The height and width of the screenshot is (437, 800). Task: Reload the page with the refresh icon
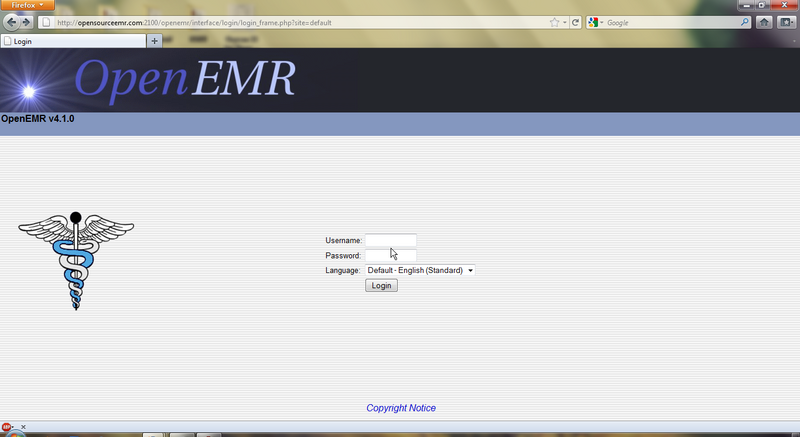click(576, 22)
